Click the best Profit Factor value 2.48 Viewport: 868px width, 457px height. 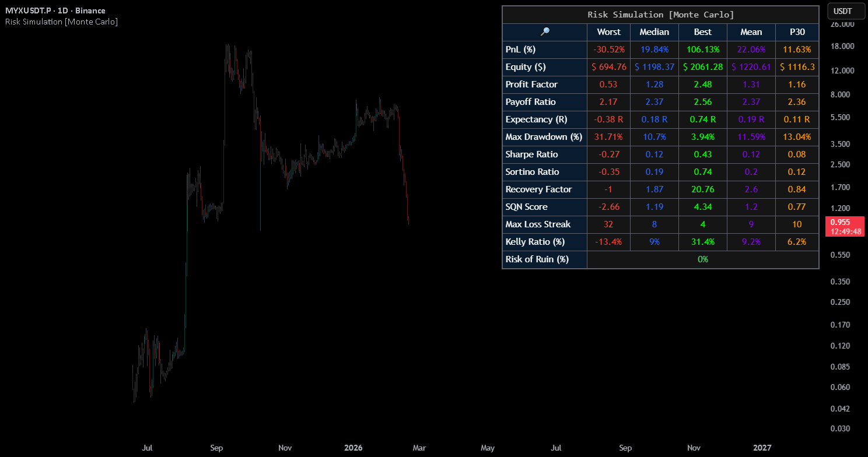[703, 85]
